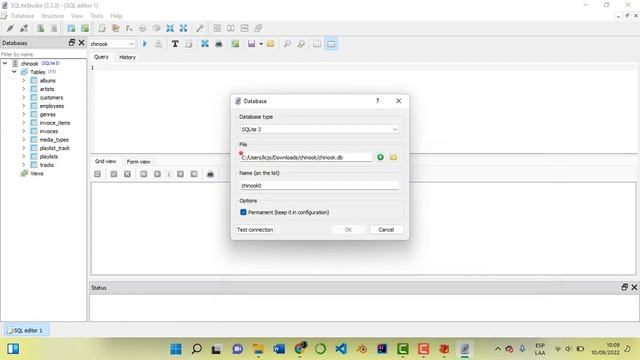Click the Name on the list field
This screenshot has width=640, height=360.
(x=320, y=185)
